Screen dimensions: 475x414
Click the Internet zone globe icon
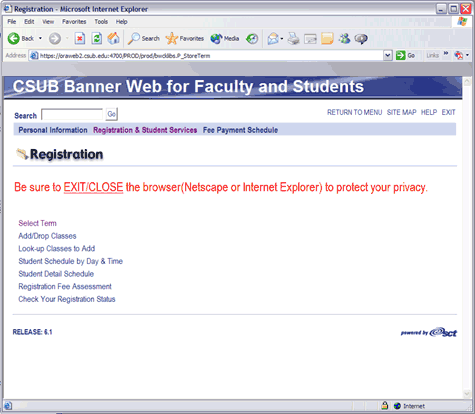click(x=397, y=406)
